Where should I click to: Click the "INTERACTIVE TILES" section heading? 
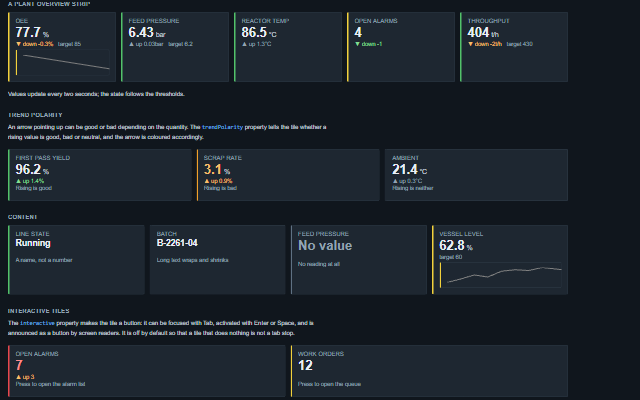pos(38,311)
